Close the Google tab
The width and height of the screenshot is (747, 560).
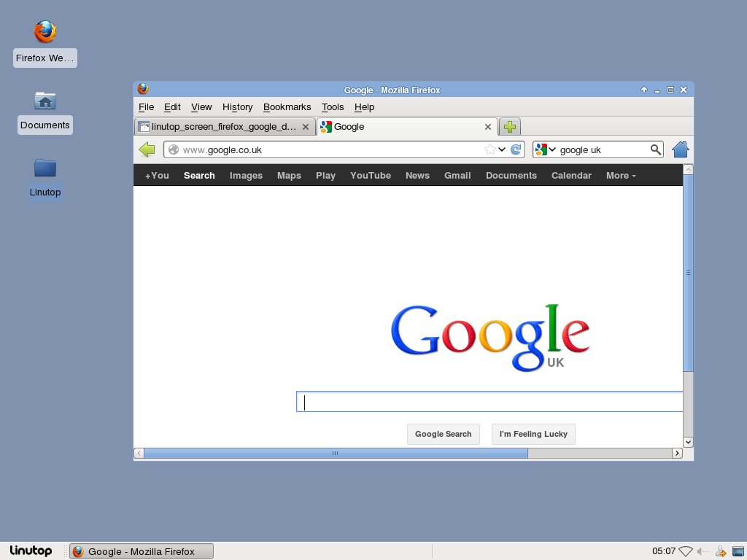(488, 127)
